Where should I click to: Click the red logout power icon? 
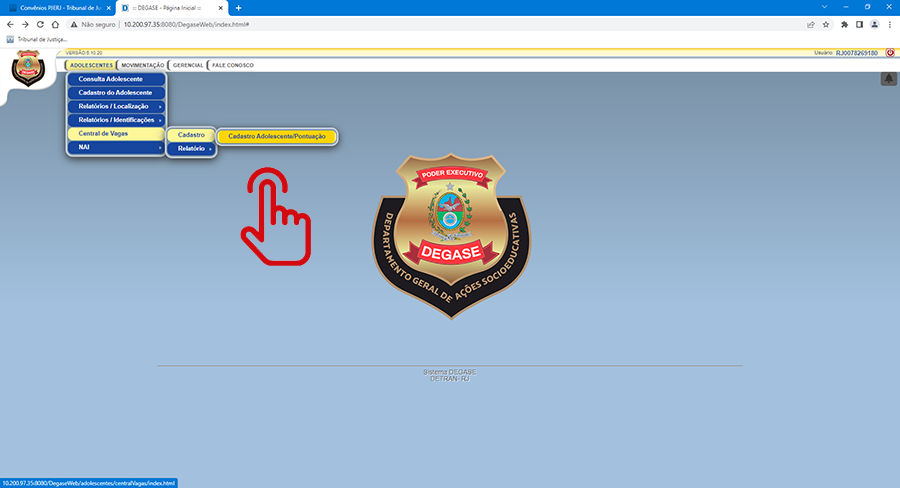point(890,53)
